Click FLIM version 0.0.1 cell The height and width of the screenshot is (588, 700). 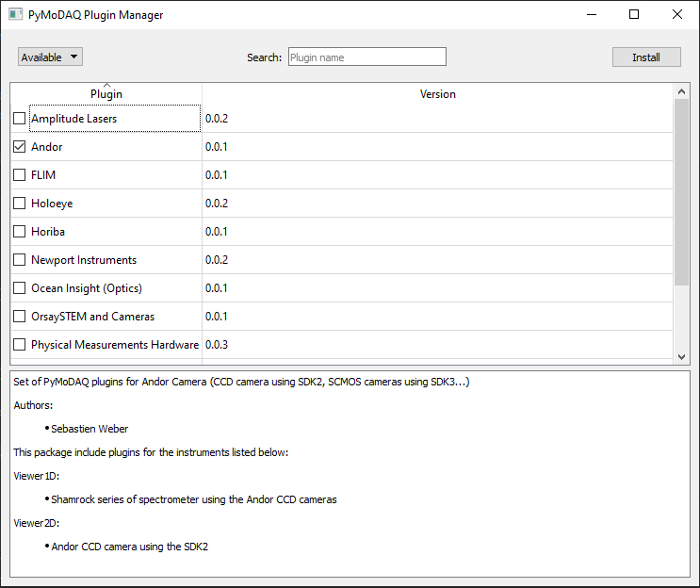(437, 174)
